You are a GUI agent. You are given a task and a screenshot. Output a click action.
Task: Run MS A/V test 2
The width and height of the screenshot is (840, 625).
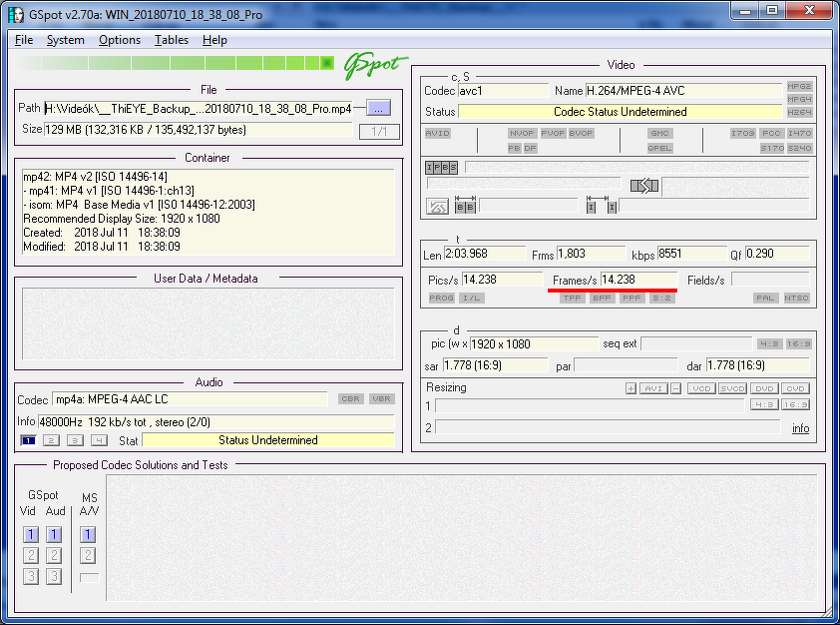[x=88, y=555]
